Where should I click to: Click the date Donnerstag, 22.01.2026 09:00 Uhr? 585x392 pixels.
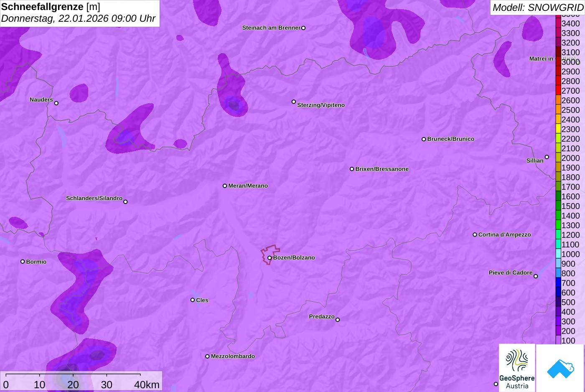[x=78, y=19]
